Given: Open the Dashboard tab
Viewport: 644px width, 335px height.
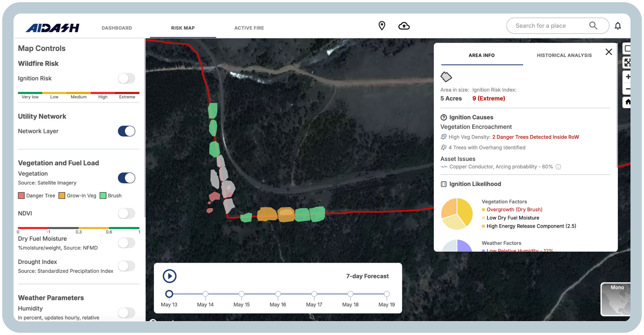Looking at the screenshot, I should 117,28.
